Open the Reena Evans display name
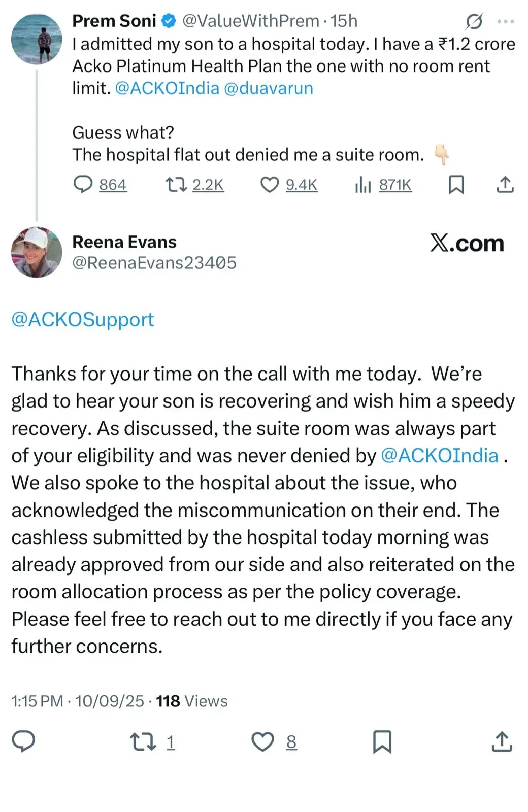This screenshot has width=528, height=812. click(124, 242)
